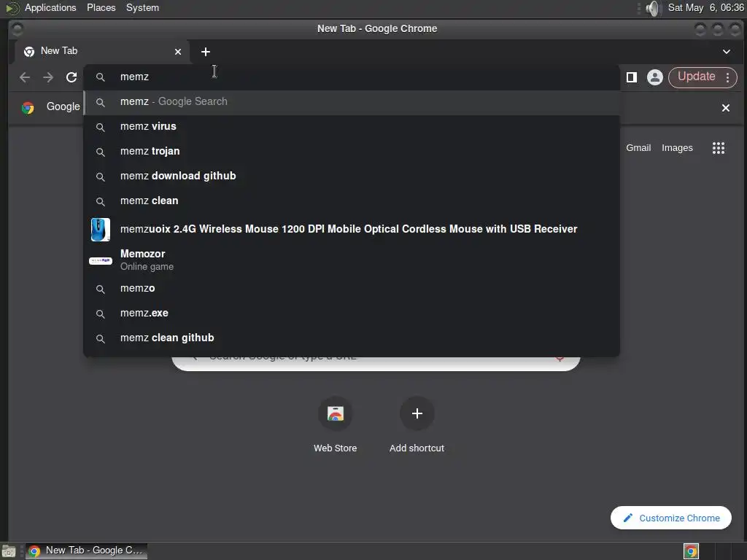Viewport: 747px width, 560px height.
Task: Click search icon beside 'memz clean github'
Action: coord(100,338)
